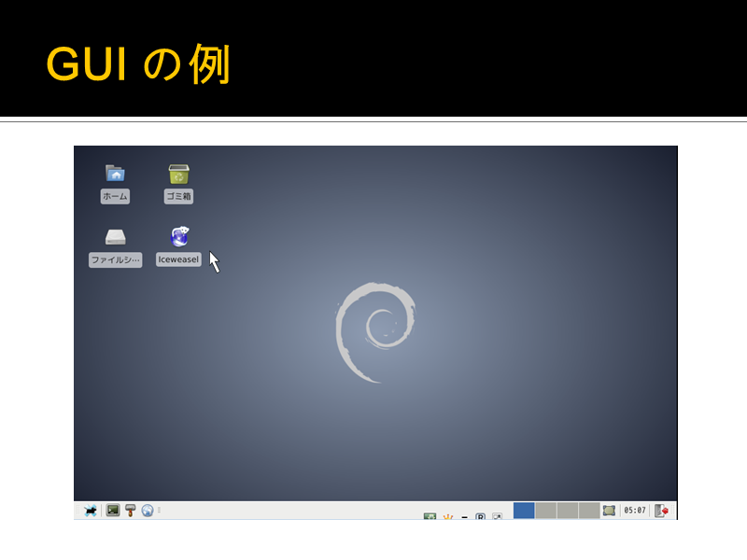Open the Xfce applications menu mouse icon
747x560 pixels.
(x=90, y=511)
